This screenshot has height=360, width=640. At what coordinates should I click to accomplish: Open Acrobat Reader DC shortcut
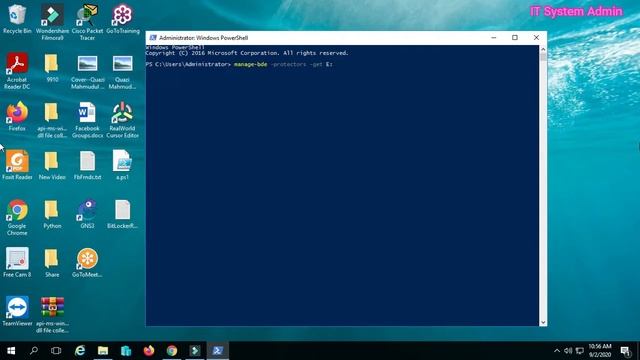17,71
